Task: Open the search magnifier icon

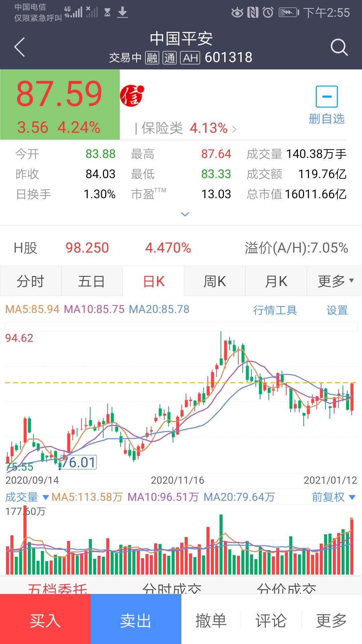Action: click(x=339, y=47)
